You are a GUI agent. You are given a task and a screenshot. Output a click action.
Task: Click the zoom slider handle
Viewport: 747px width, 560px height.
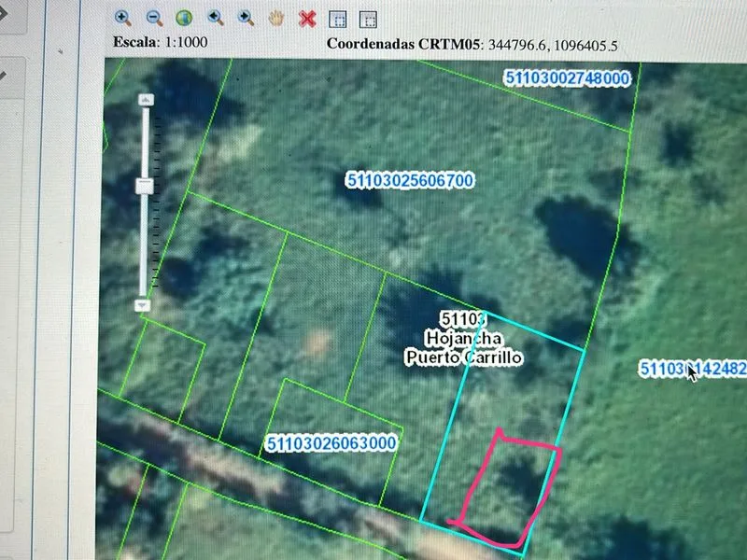pos(145,186)
